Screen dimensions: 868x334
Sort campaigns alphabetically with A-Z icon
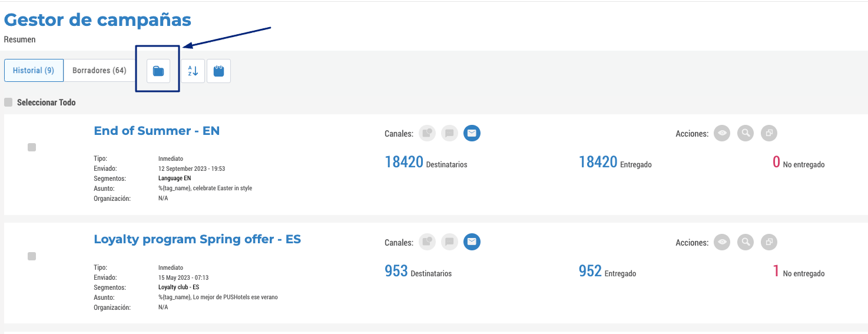pyautogui.click(x=193, y=71)
